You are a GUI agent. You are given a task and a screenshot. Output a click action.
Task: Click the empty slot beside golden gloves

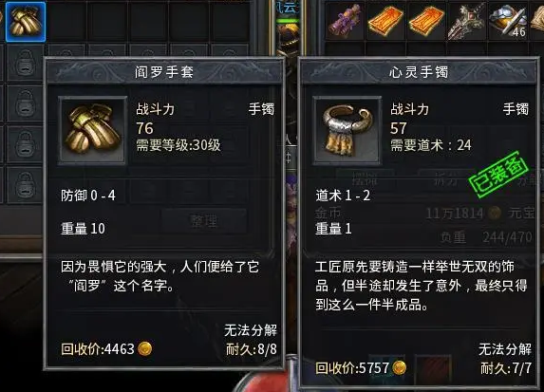(66, 22)
